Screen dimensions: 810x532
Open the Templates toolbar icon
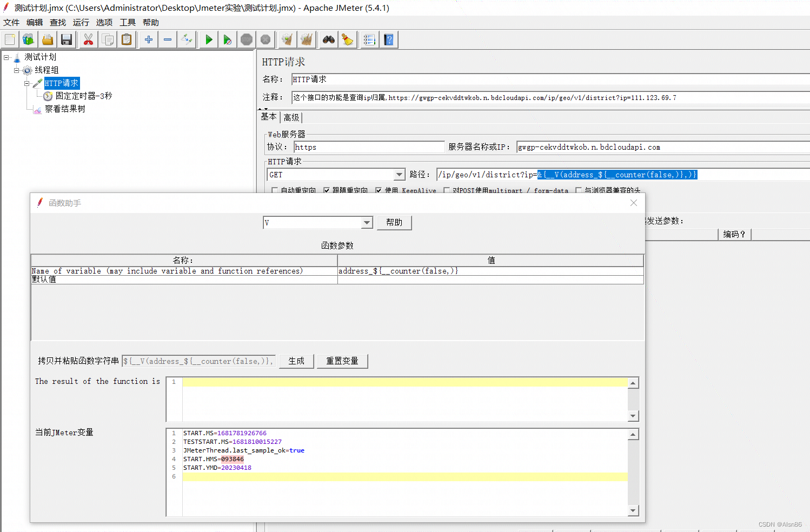tap(28, 39)
